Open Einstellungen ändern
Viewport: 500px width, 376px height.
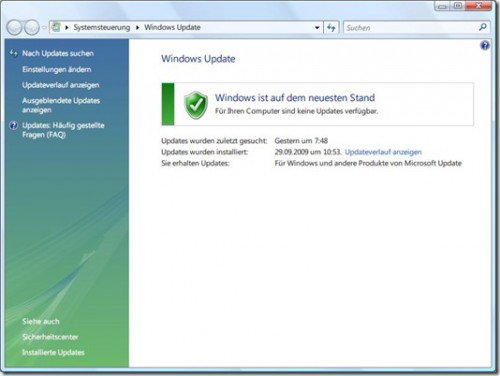point(57,69)
